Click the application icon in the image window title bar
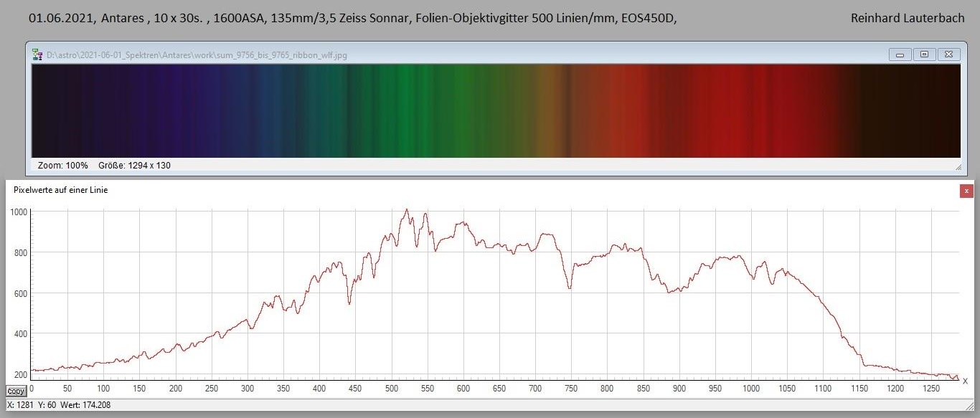 click(38, 54)
